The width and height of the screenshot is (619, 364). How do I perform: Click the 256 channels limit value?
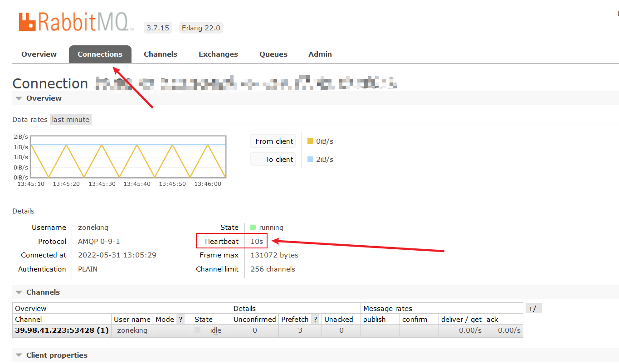pos(273,269)
